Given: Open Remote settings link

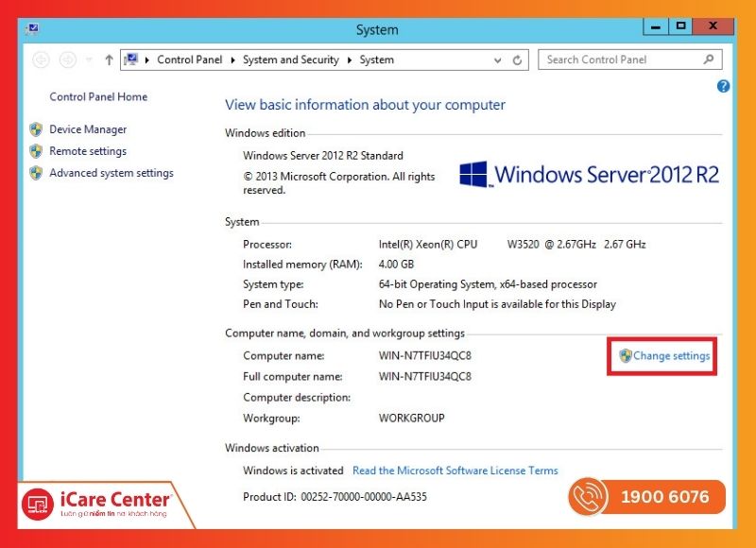Looking at the screenshot, I should pos(88,151).
